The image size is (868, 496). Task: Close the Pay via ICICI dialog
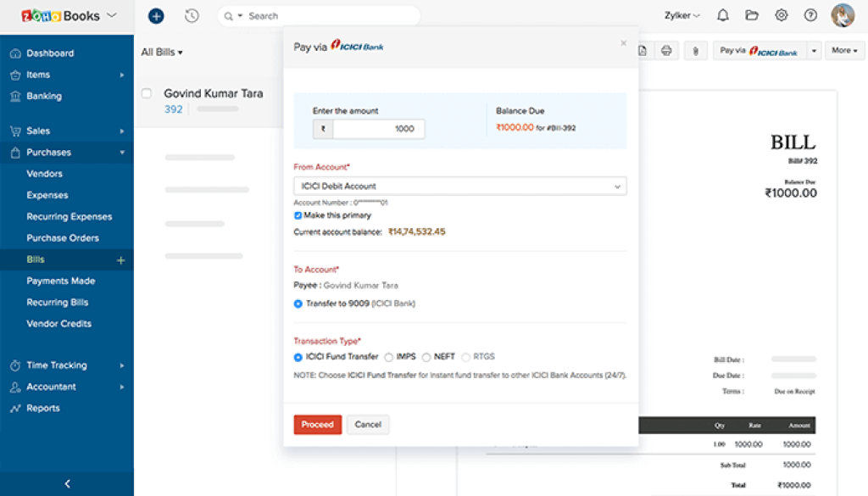click(623, 43)
